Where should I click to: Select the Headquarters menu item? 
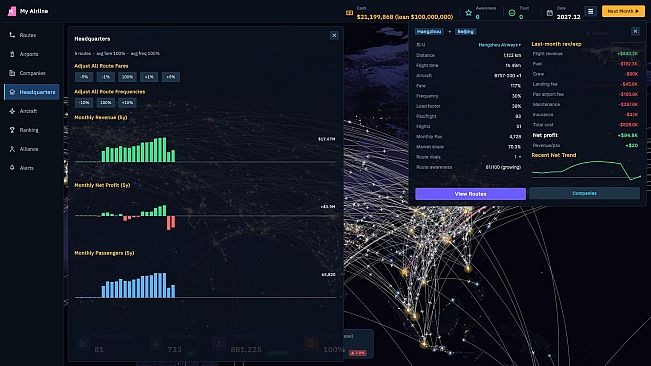point(32,92)
